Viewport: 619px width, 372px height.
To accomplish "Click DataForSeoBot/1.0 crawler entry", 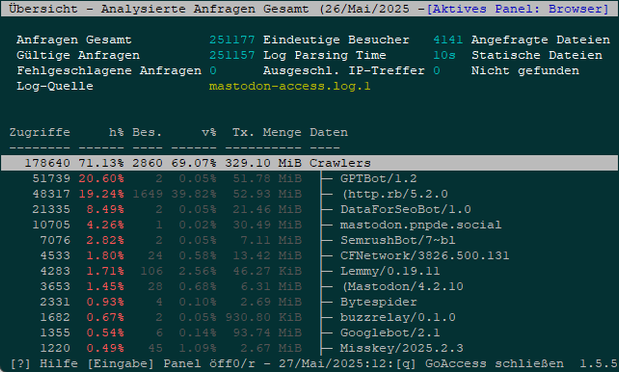I will [x=405, y=209].
